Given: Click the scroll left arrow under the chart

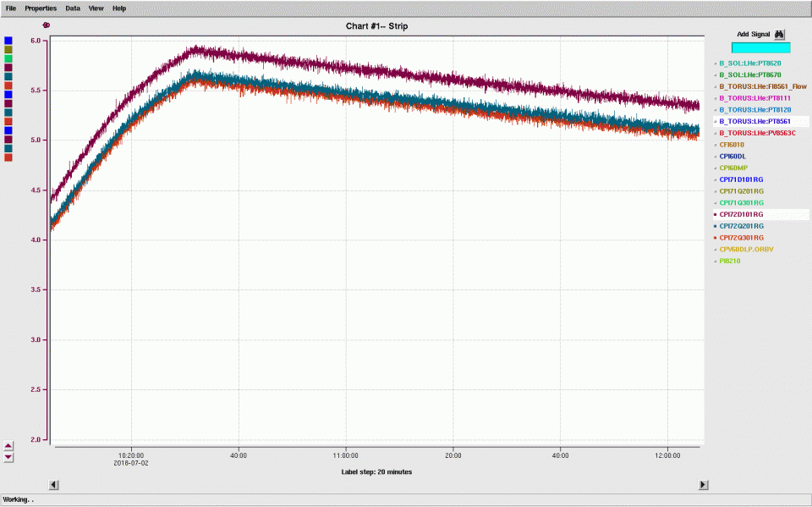Looking at the screenshot, I should tap(54, 484).
